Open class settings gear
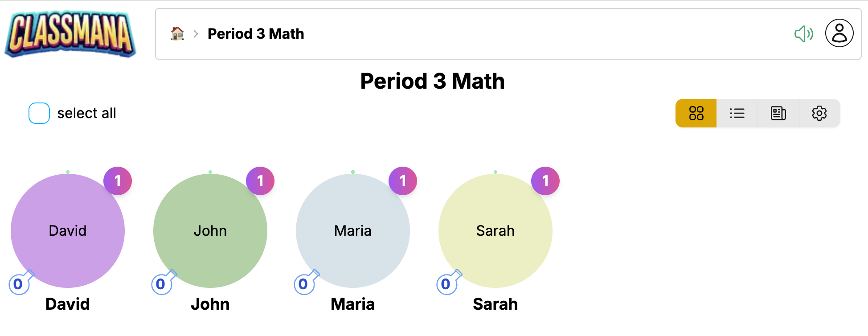Viewport: 868px width, 336px height. pos(819,113)
